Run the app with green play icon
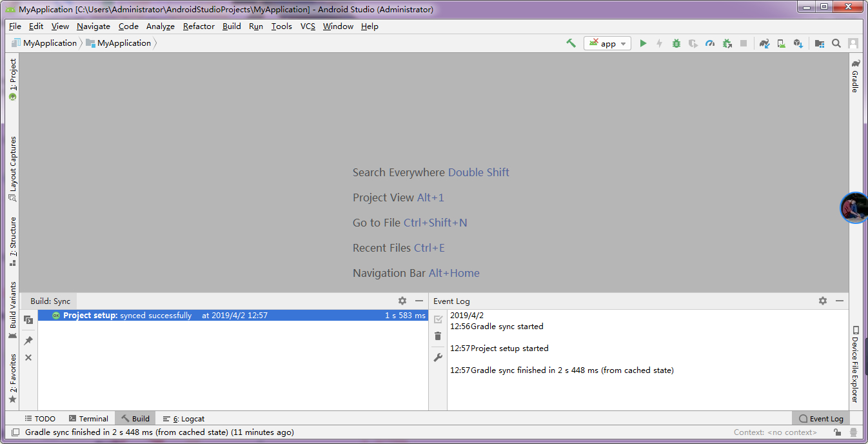 643,43
